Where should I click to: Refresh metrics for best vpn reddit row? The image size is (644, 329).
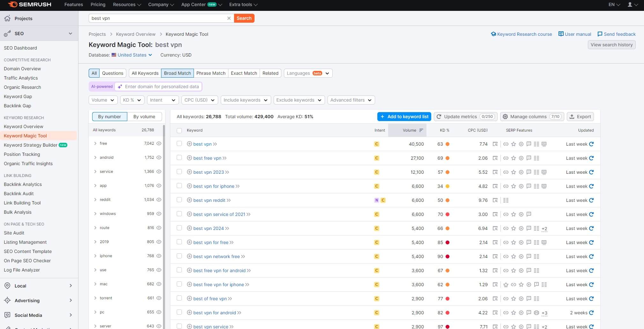tap(591, 200)
